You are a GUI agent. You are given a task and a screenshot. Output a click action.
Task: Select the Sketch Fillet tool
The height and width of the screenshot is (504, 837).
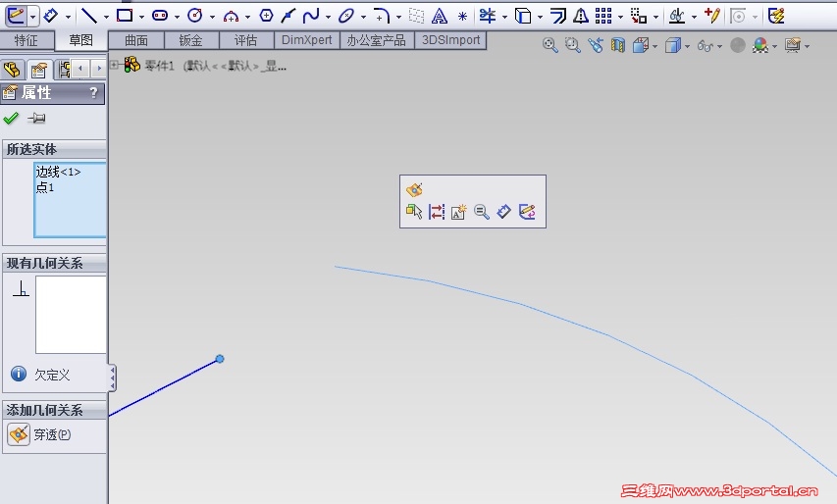coord(381,16)
